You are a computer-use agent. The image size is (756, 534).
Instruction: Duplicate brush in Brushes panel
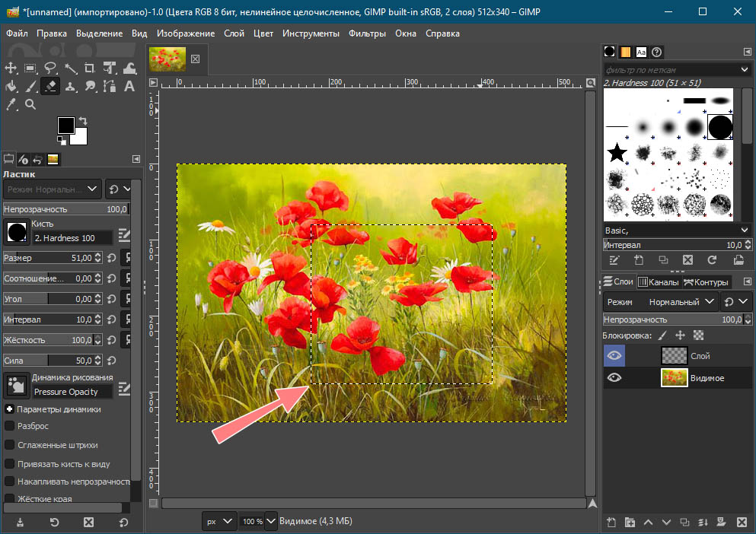click(663, 260)
